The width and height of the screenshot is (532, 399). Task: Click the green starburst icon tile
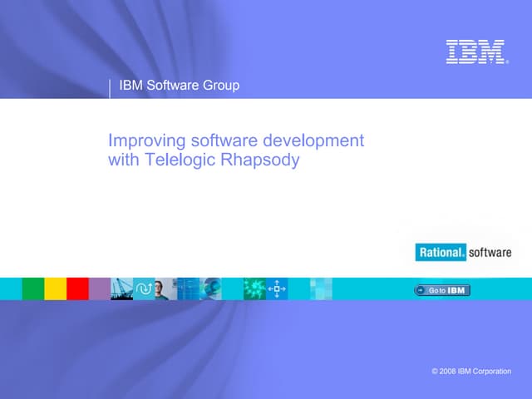click(254, 288)
